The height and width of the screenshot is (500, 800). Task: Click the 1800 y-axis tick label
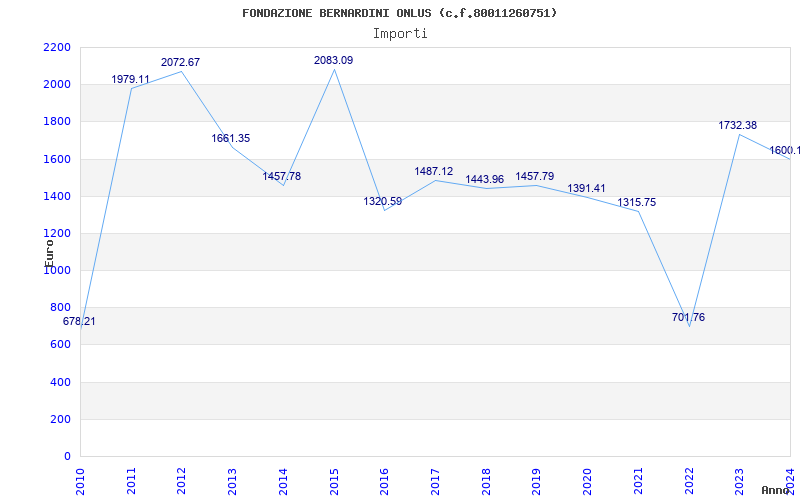click(57, 121)
